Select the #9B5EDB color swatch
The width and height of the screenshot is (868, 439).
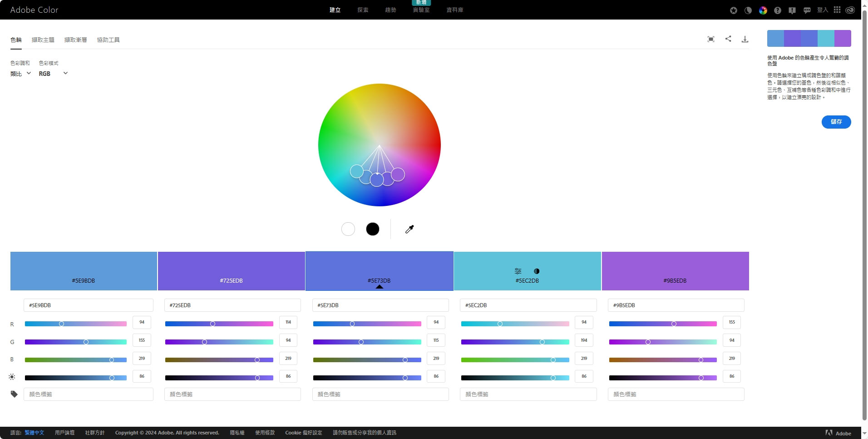coord(676,271)
